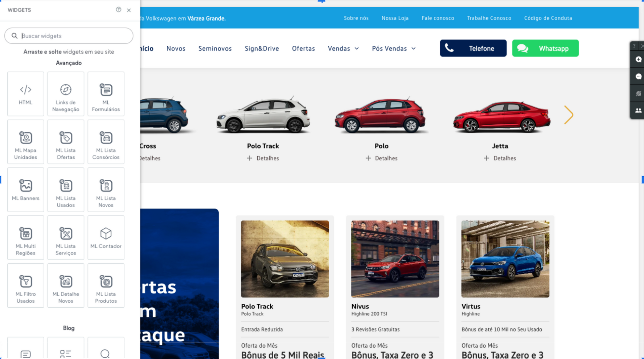Pick the ML Lista Serviços widget

pos(66,238)
